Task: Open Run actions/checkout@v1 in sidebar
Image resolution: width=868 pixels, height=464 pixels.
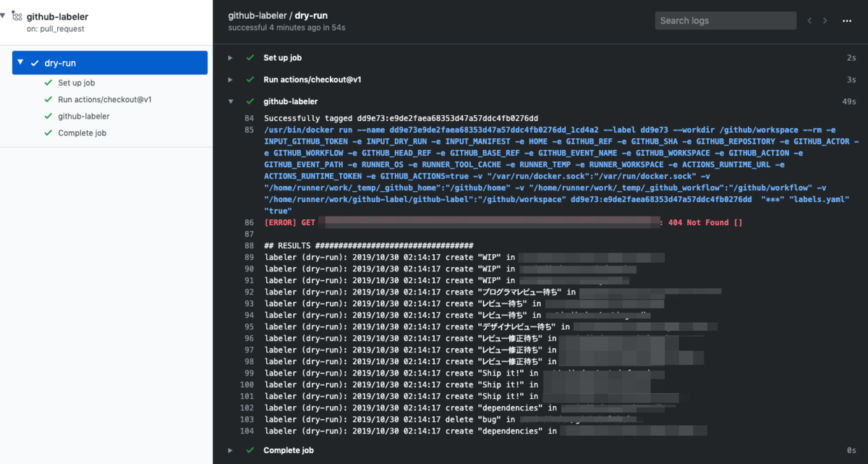Action: (104, 100)
